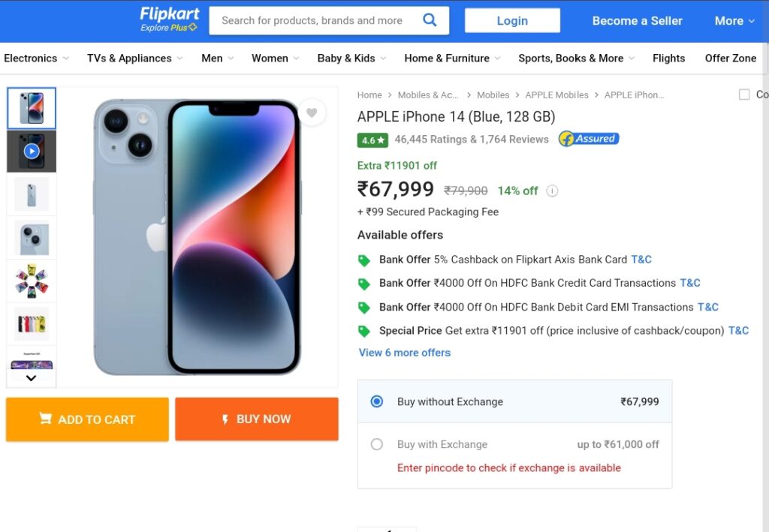Click the search magnifier icon
Image resolution: width=769 pixels, height=532 pixels.
429,20
